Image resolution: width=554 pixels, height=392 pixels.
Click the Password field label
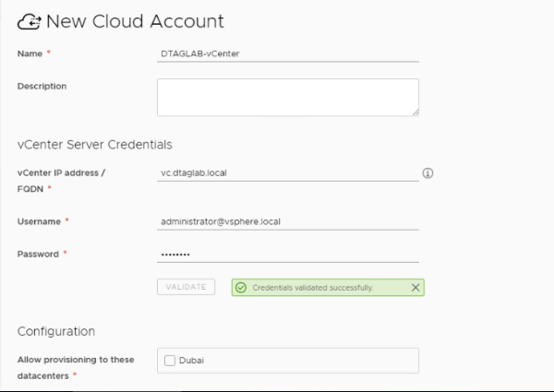click(x=38, y=254)
